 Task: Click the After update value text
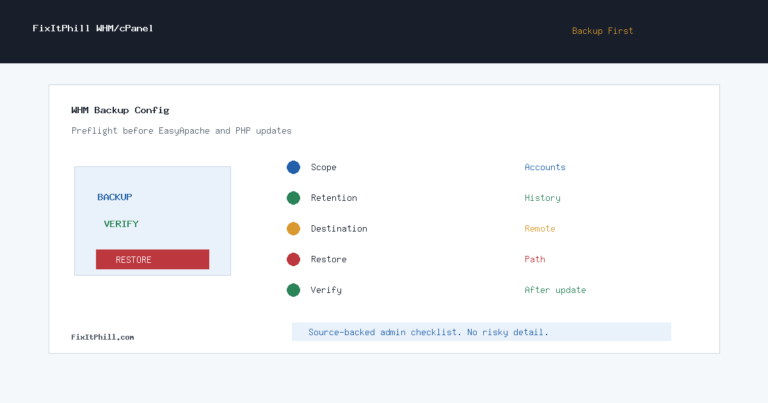coord(555,290)
